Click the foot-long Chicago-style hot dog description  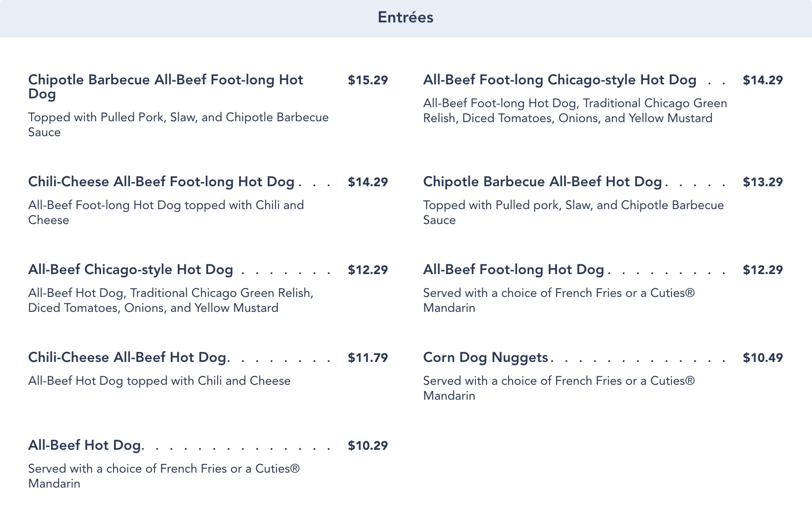(x=575, y=111)
